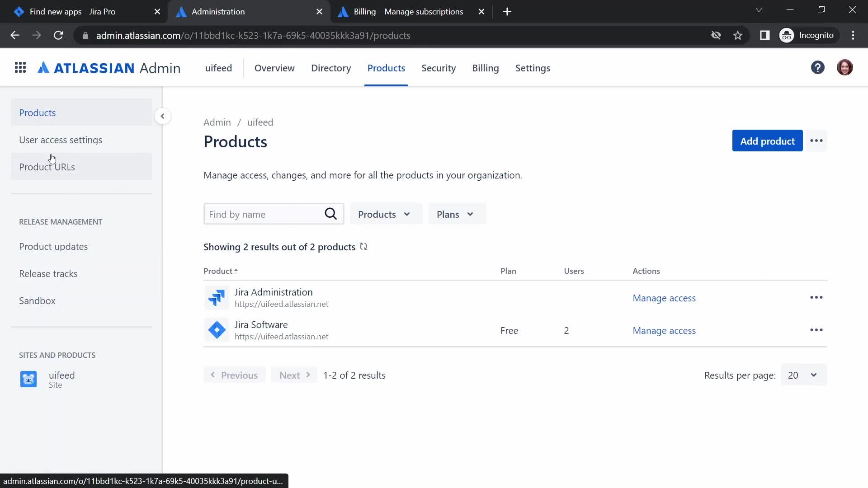Expand the Products filter dropdown

click(386, 214)
